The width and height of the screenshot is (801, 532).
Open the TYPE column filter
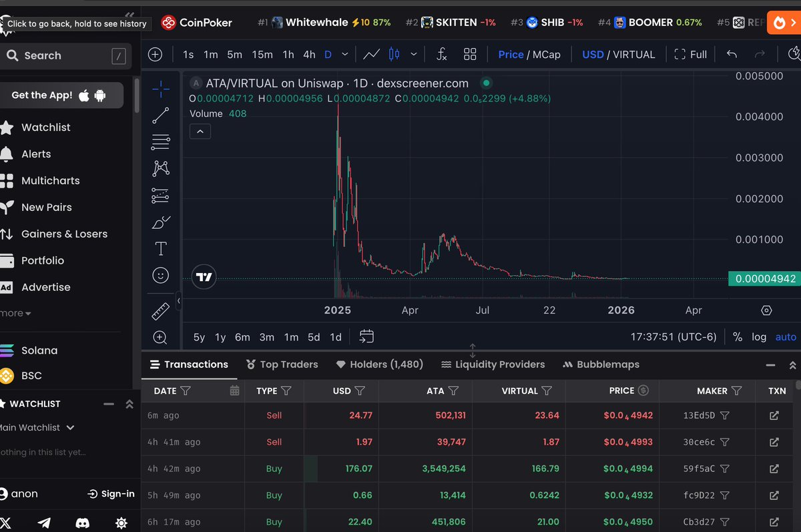coord(286,390)
